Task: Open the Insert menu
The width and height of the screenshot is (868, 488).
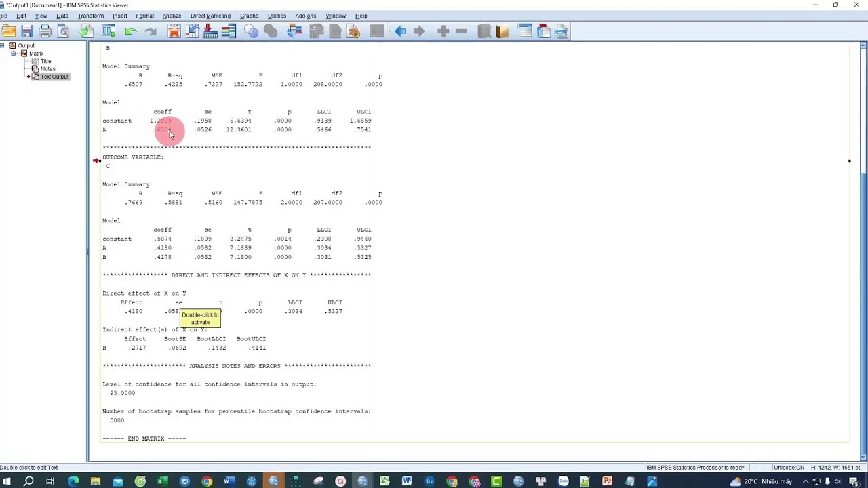Action: coord(120,16)
